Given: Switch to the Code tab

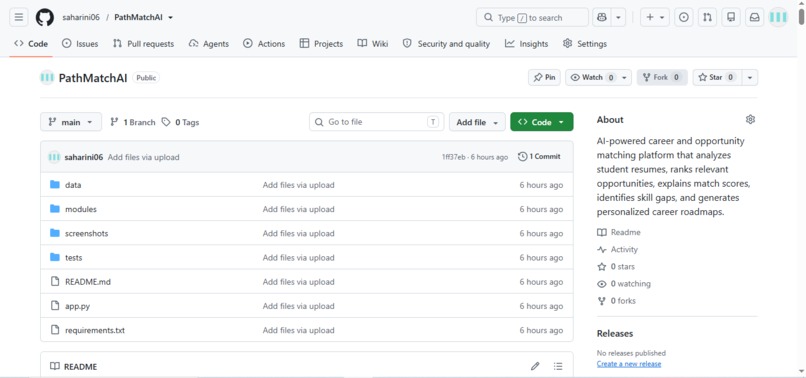Looking at the screenshot, I should [x=31, y=44].
